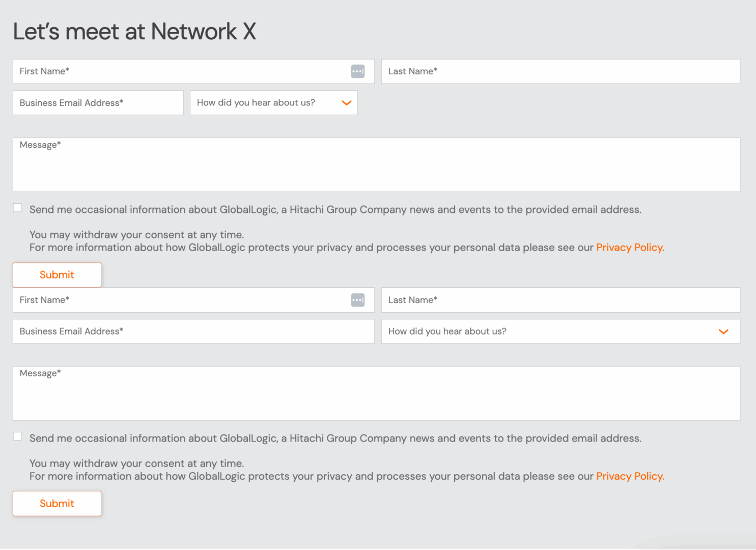
Task: Toggle consent for GlobalLogic news in the upper form
Action: click(x=17, y=207)
